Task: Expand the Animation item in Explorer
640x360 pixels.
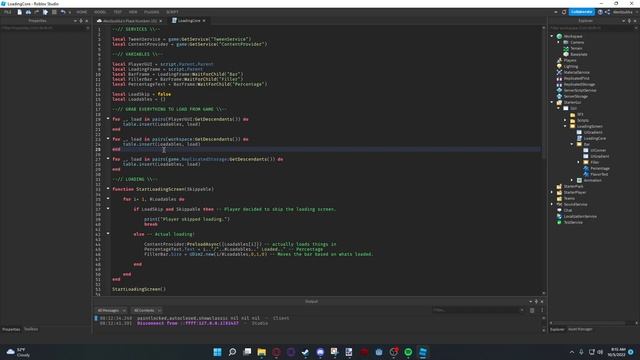Action: 572,180
